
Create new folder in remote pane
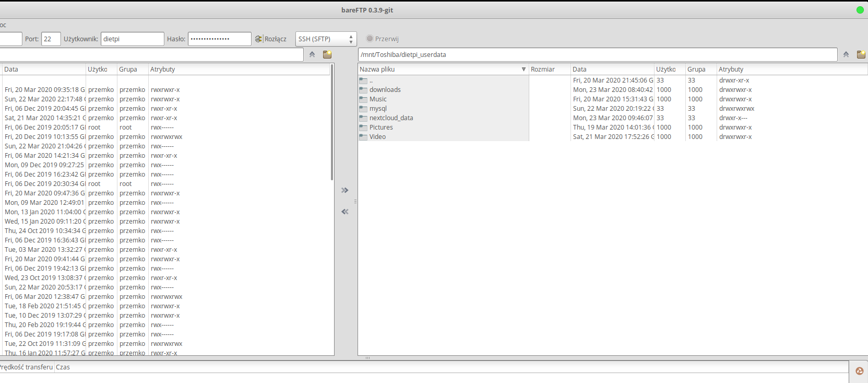pos(861,54)
